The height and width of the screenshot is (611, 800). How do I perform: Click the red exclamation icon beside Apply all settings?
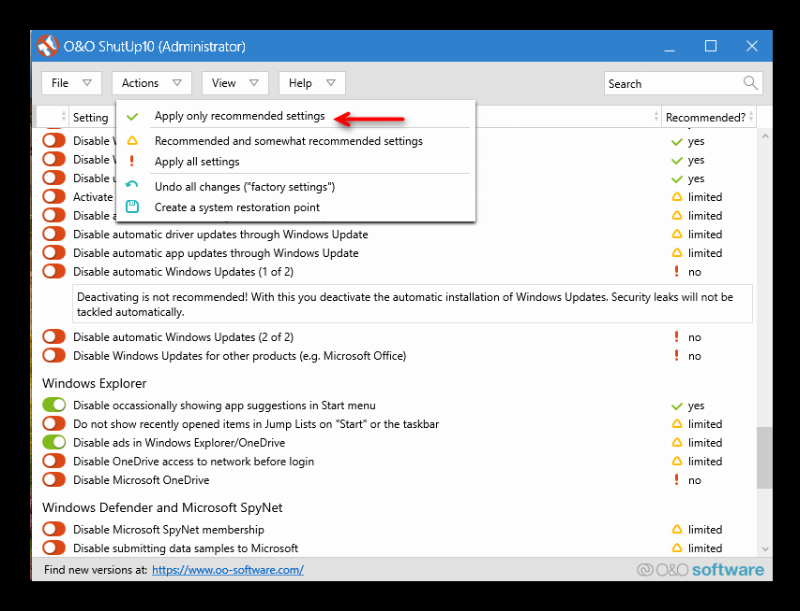pos(132,162)
